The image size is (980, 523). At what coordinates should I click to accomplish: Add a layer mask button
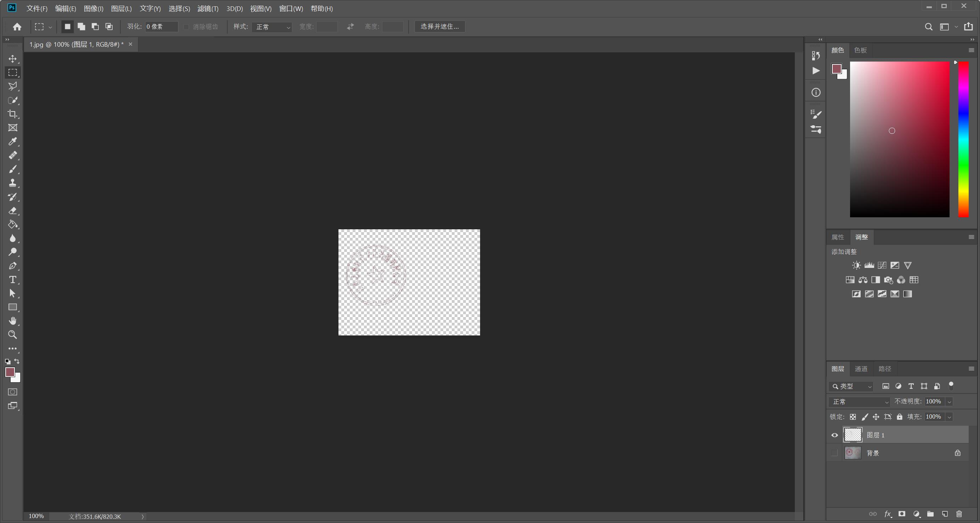click(x=902, y=514)
